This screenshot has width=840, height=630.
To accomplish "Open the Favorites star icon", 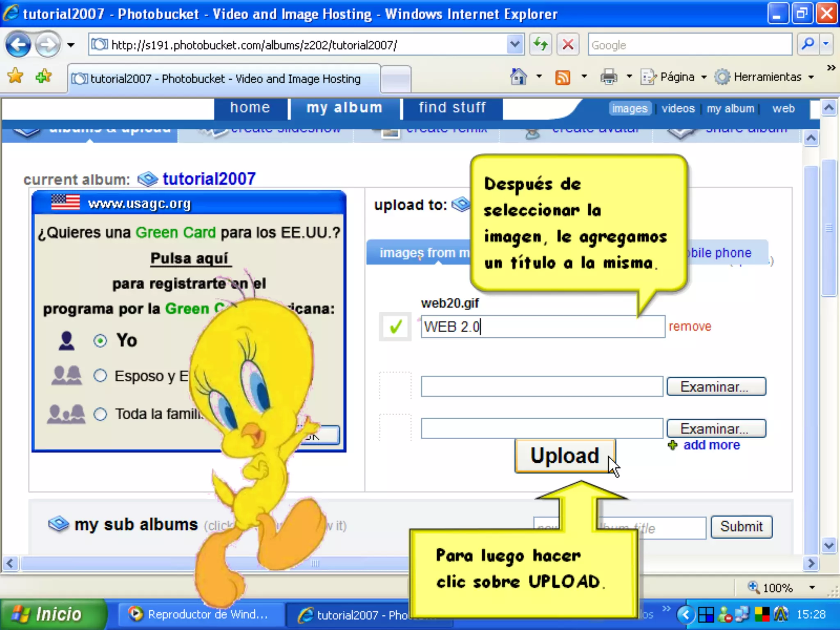I will point(16,76).
